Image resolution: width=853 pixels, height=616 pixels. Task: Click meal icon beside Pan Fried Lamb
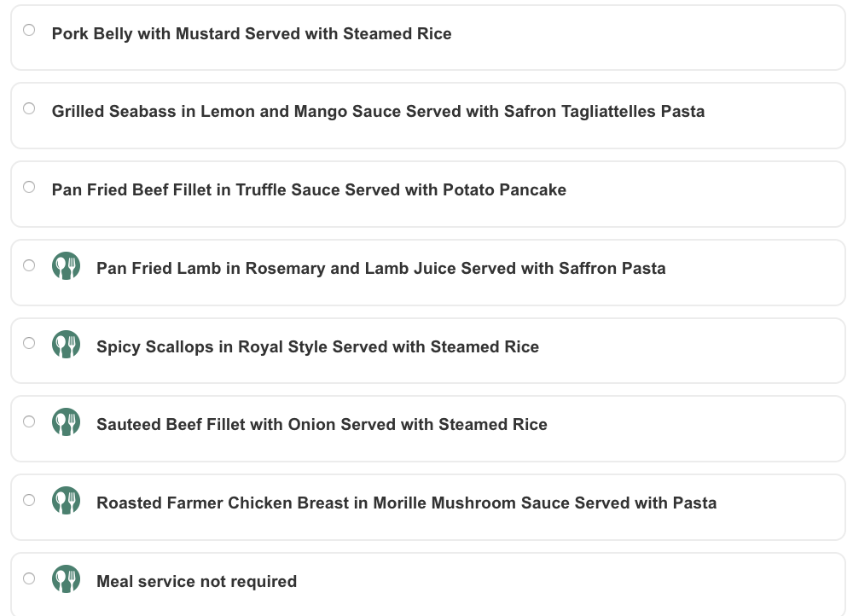(x=66, y=266)
